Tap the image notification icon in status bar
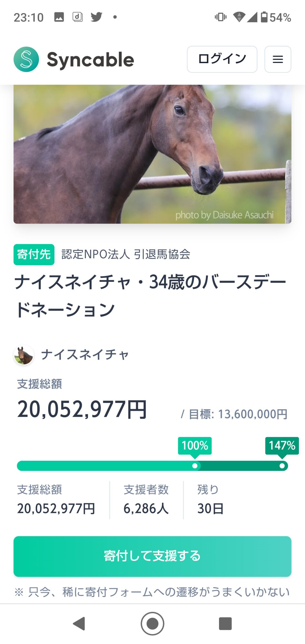Viewport: 305px width, 644px height. coord(59,17)
